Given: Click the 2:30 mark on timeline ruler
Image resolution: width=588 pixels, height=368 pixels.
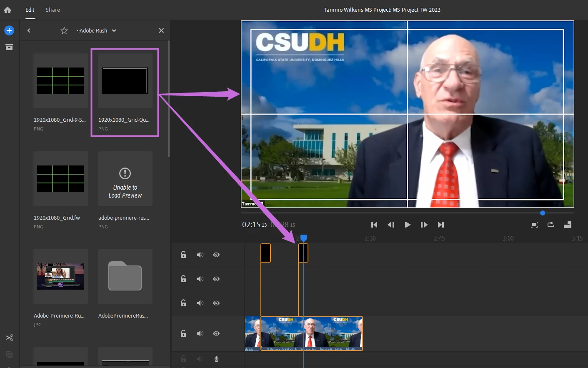Looking at the screenshot, I should pyautogui.click(x=370, y=238).
